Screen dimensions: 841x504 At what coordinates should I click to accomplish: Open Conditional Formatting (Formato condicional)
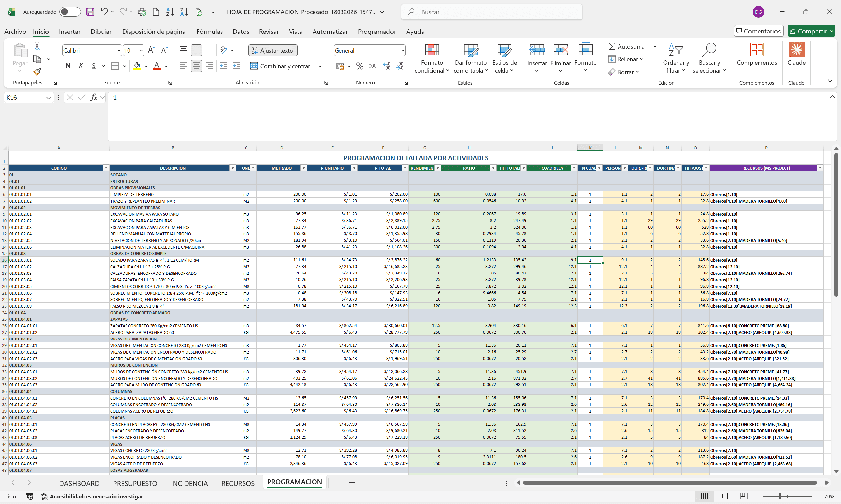coord(432,58)
